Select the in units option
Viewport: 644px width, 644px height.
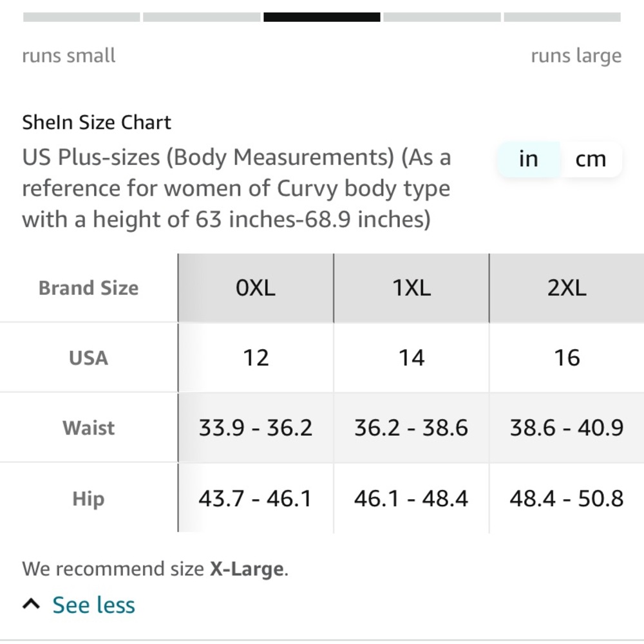pos(528,158)
